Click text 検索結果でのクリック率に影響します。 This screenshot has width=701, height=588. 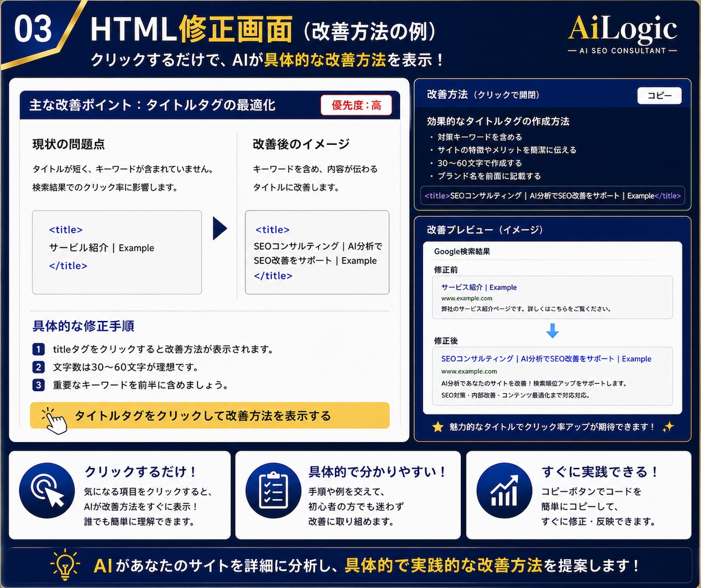105,187
